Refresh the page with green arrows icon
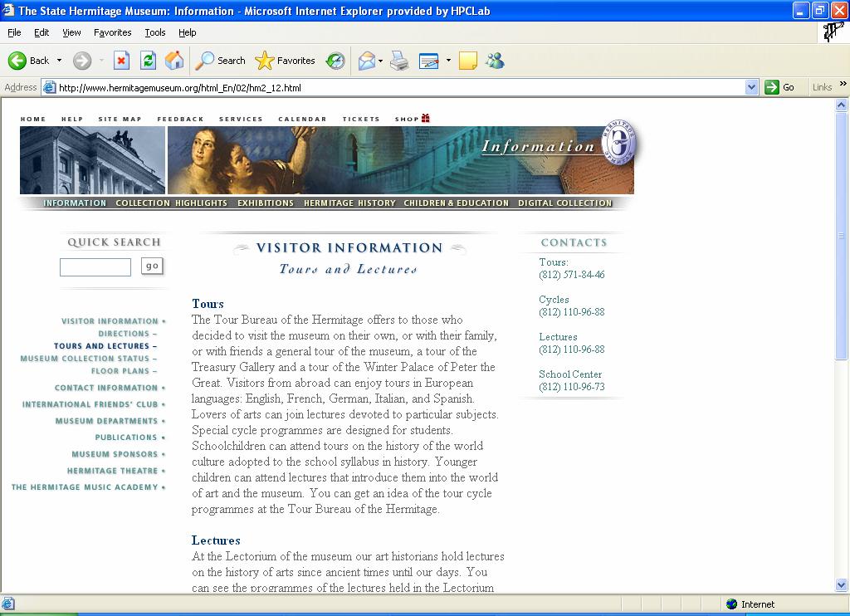This screenshot has height=616, width=850. click(148, 61)
